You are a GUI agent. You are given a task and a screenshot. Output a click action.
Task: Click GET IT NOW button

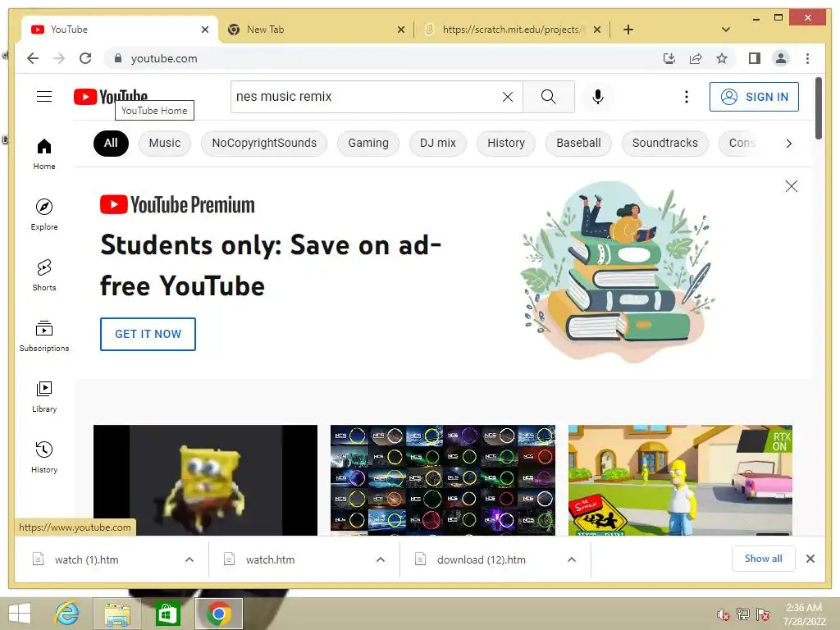pyautogui.click(x=148, y=334)
